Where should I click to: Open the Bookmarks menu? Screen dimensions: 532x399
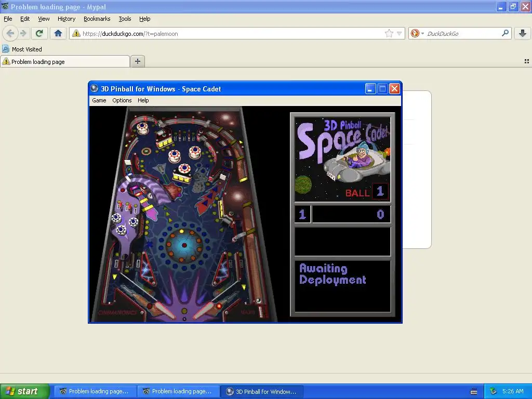[97, 19]
